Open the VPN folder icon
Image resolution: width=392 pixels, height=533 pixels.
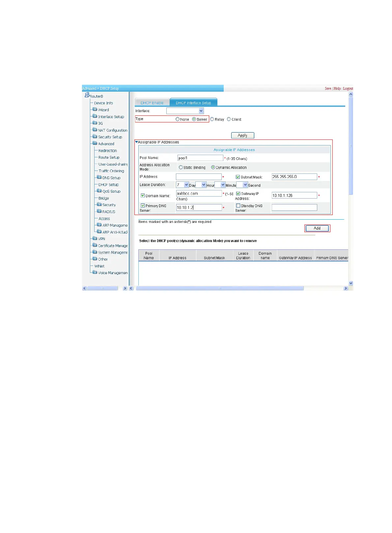click(95, 238)
